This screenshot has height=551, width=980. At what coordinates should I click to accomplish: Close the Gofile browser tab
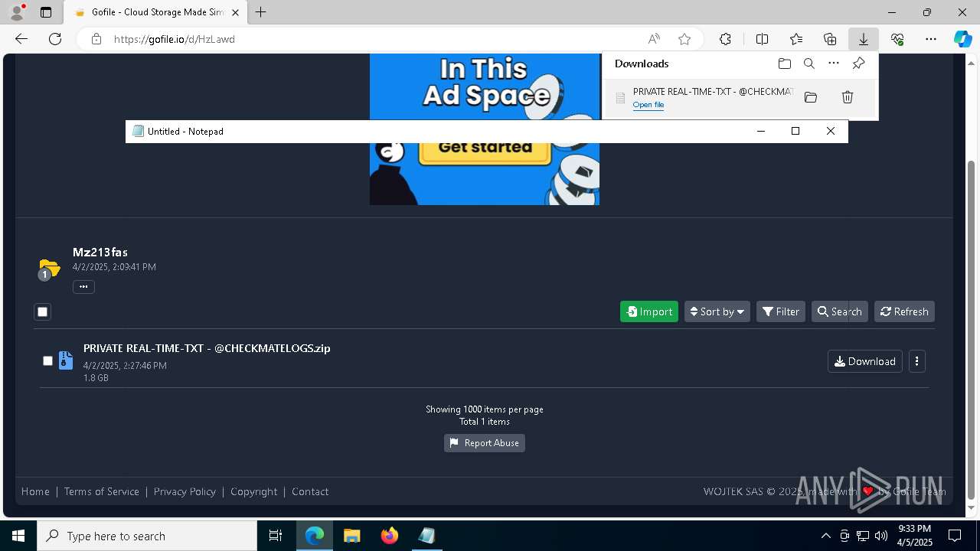point(235,12)
